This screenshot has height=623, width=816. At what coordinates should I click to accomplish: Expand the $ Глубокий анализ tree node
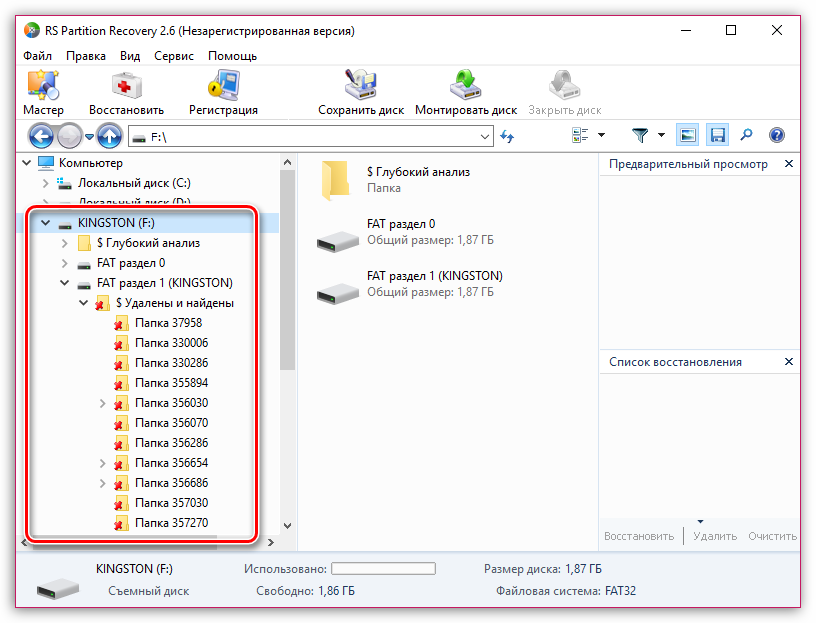(65, 243)
